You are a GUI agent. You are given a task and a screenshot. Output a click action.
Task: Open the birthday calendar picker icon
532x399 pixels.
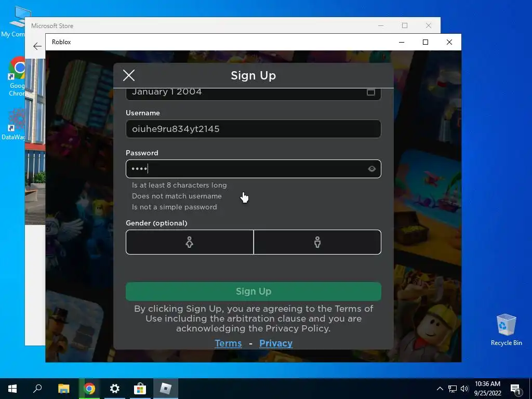pyautogui.click(x=371, y=92)
